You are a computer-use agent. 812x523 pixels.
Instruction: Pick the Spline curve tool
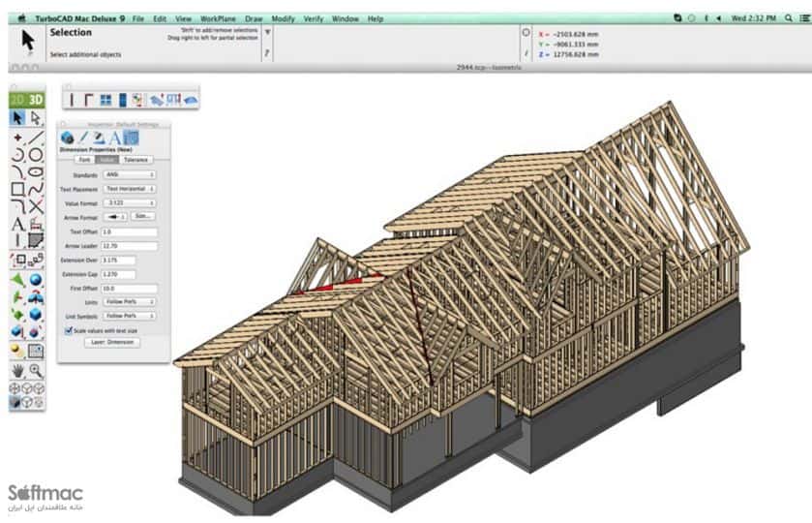coord(36,189)
